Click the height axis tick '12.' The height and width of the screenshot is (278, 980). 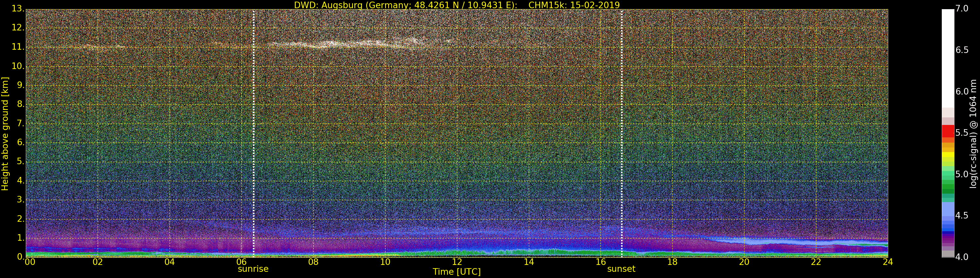pyautogui.click(x=18, y=27)
